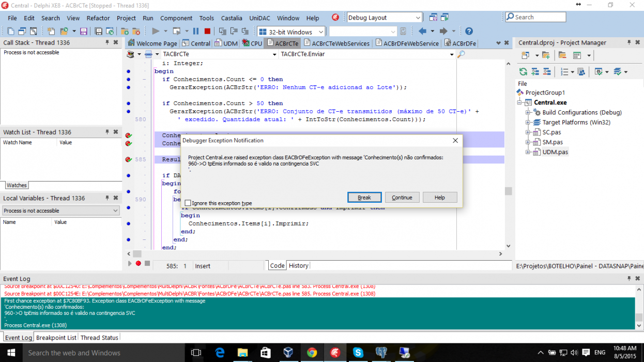
Task: Click the magnifier icon beside TACBrCTe.Enviar
Action: (x=461, y=54)
